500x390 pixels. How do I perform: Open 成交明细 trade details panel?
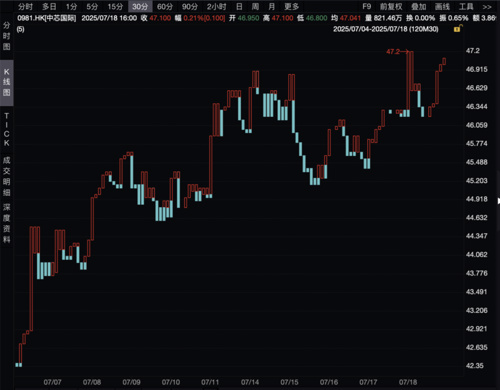[x=7, y=176]
